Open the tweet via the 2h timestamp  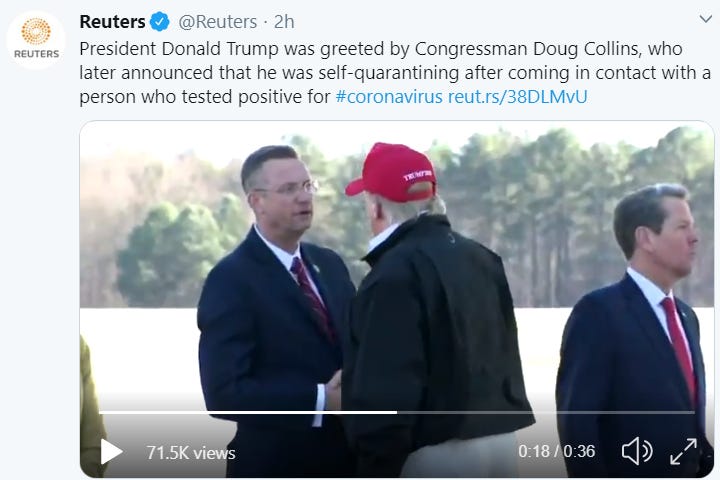pyautogui.click(x=284, y=22)
